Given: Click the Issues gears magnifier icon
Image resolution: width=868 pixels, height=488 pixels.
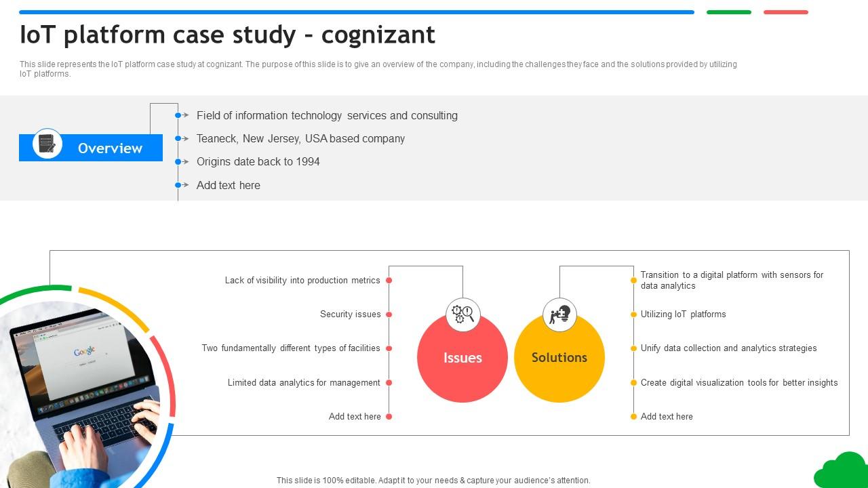Looking at the screenshot, I should pos(463,314).
